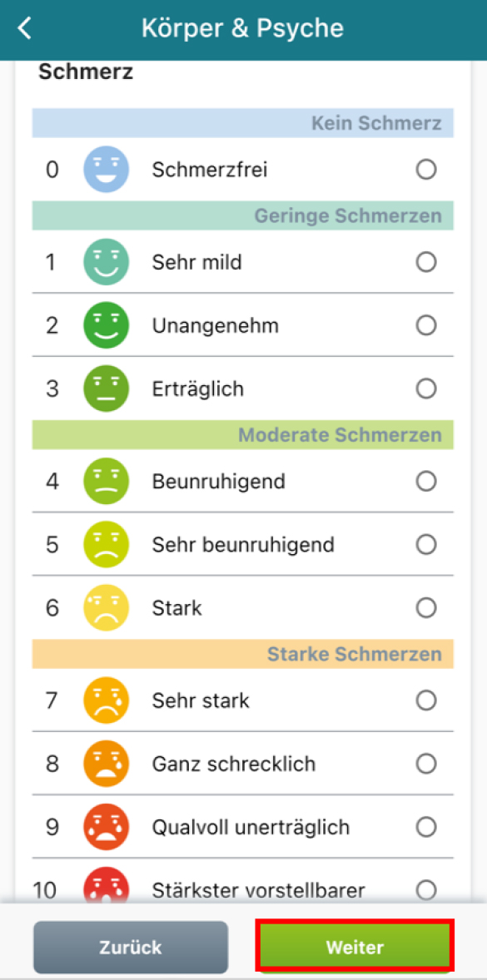Screen dimensions: 487x980
Task: Tap the back arrow in the header
Action: (24, 29)
